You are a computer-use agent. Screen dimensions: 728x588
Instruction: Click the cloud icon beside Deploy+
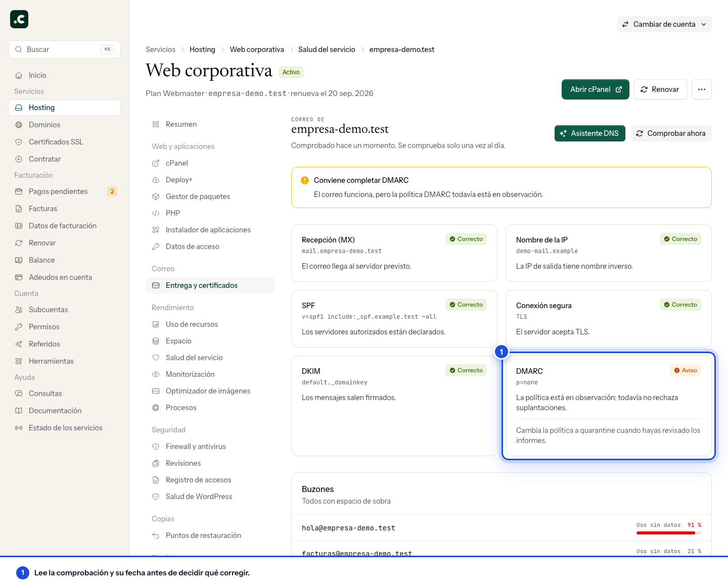click(x=156, y=180)
